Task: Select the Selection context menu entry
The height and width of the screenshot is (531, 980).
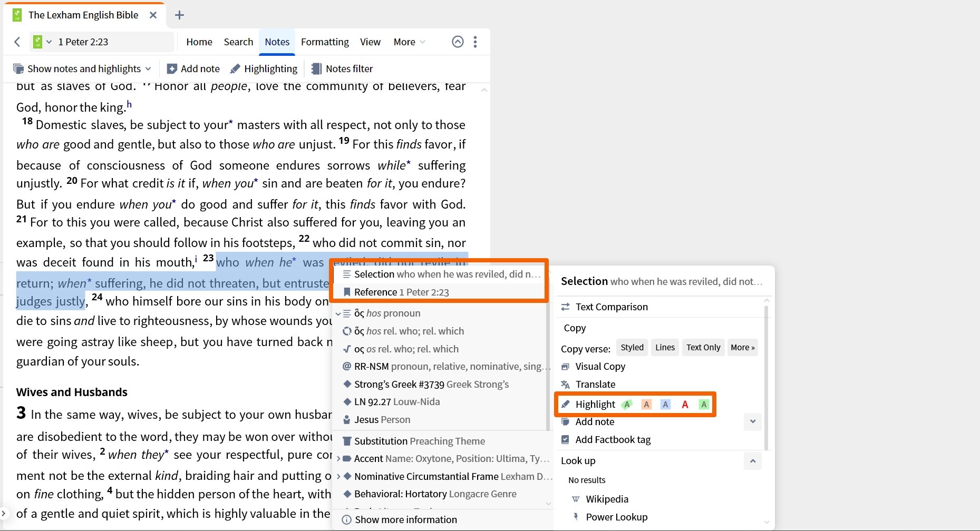Action: pyautogui.click(x=442, y=274)
